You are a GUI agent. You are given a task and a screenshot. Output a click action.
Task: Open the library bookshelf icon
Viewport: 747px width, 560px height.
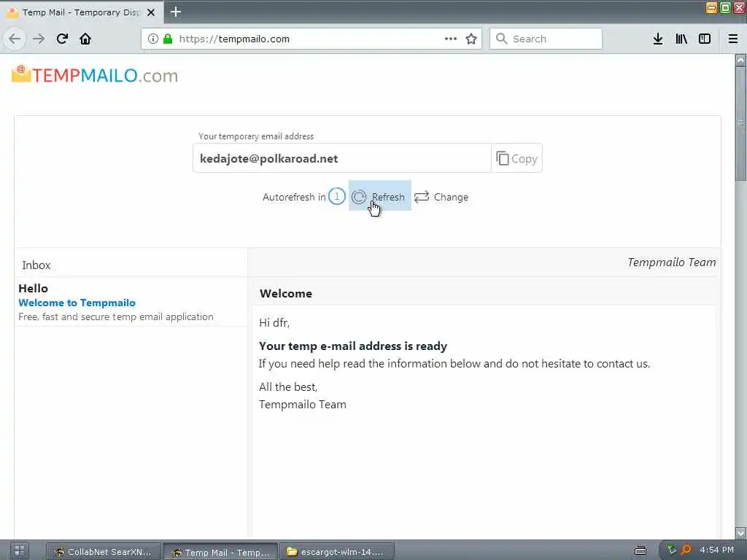coord(681,39)
